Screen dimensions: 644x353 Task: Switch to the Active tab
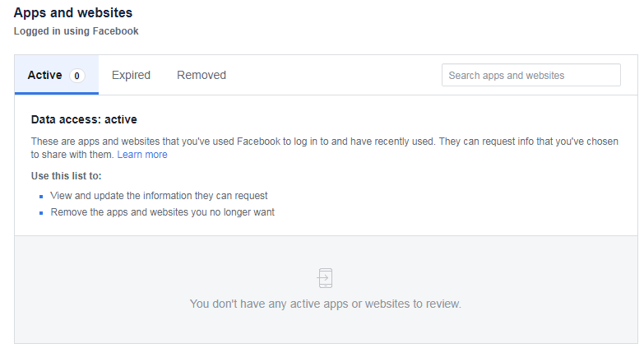[57, 75]
